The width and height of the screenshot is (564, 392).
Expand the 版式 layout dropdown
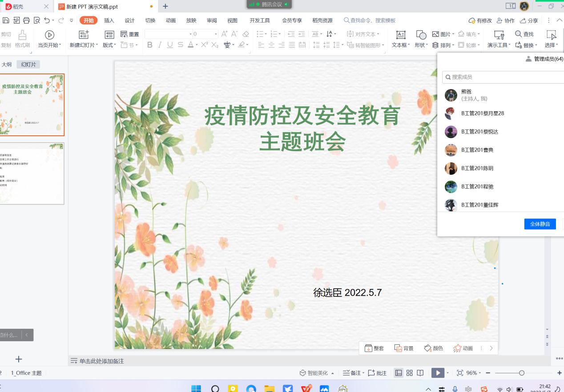coord(109,45)
